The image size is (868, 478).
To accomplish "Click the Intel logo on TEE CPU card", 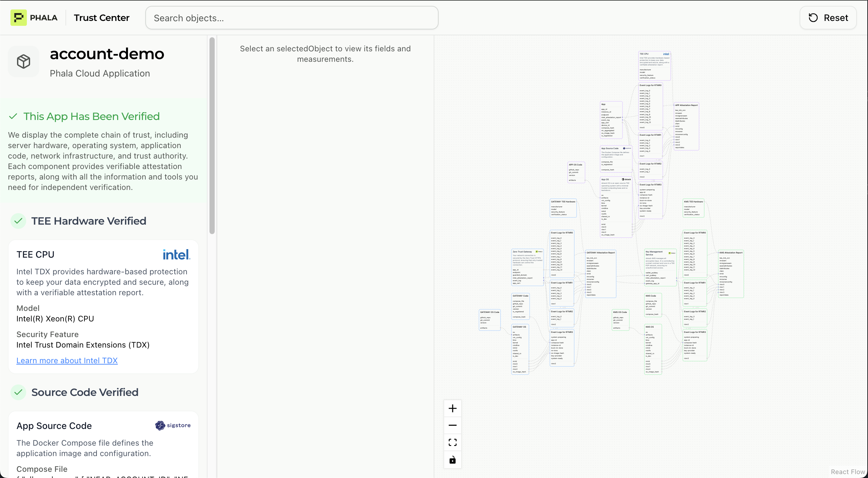I will pyautogui.click(x=176, y=254).
